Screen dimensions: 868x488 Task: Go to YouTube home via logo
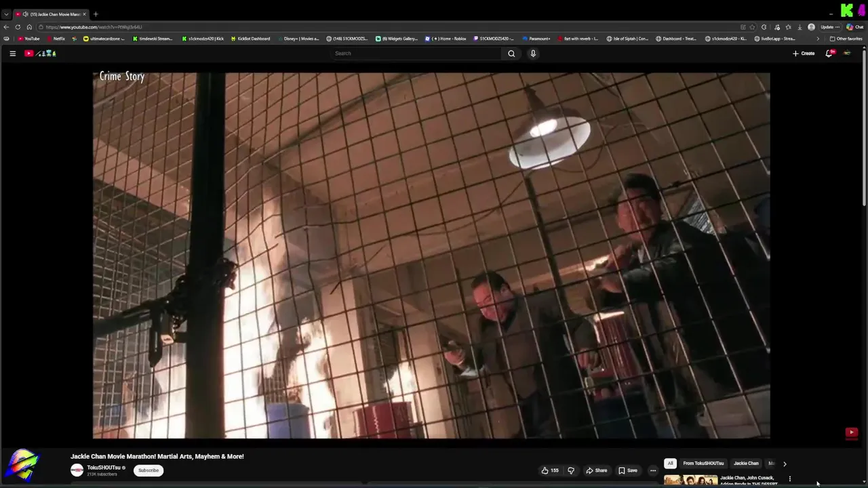(40, 54)
